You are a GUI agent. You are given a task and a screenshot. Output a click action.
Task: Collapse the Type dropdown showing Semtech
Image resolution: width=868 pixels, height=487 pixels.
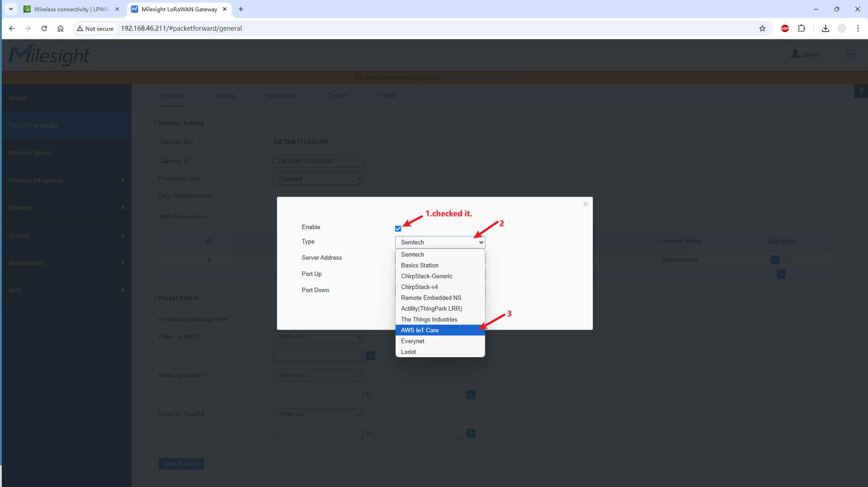440,243
